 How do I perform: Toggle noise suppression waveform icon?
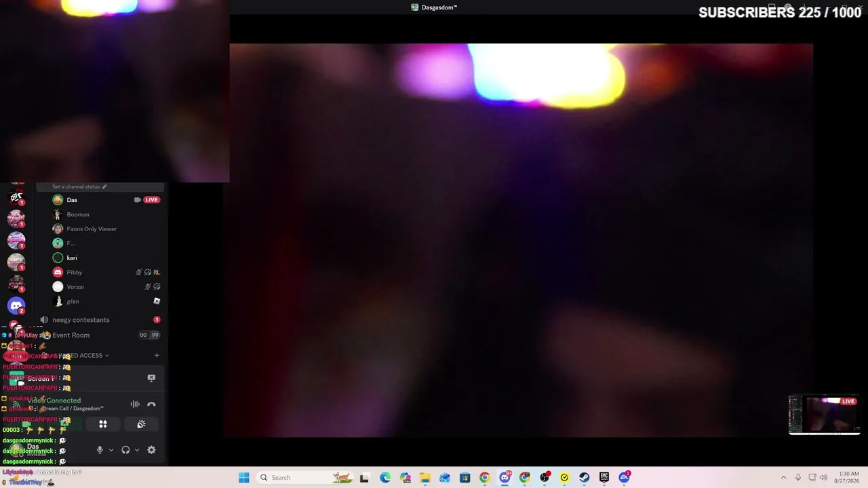[135, 405]
